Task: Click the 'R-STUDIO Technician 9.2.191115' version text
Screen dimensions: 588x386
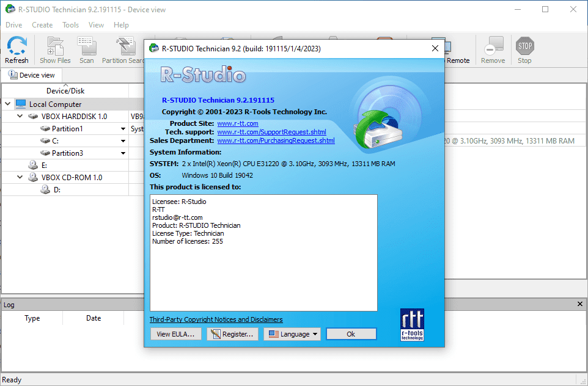Action: (x=218, y=100)
